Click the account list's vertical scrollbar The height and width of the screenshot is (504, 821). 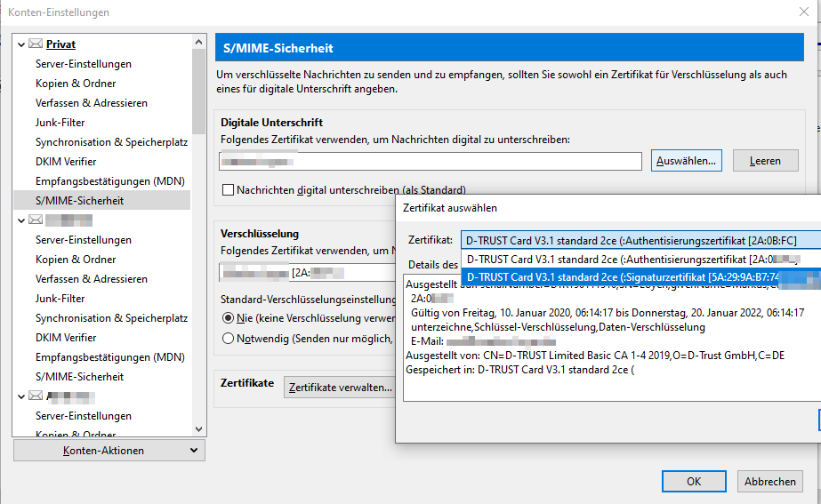click(198, 89)
